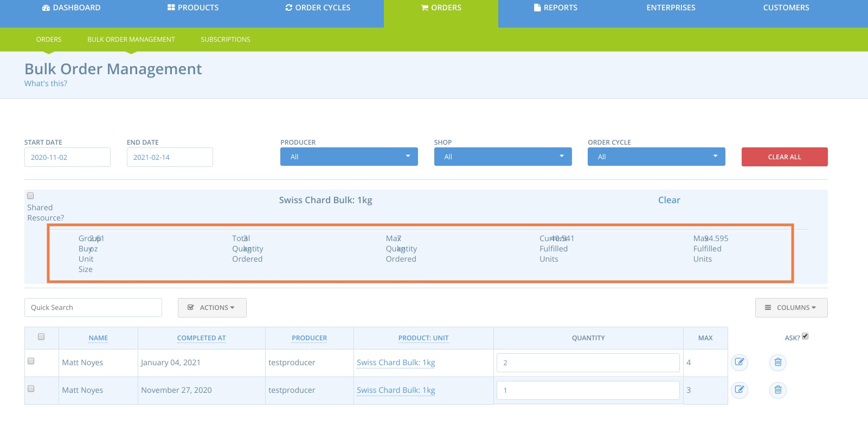Select the November 27, 2020 row checkbox
The width and height of the screenshot is (868, 421).
[31, 388]
